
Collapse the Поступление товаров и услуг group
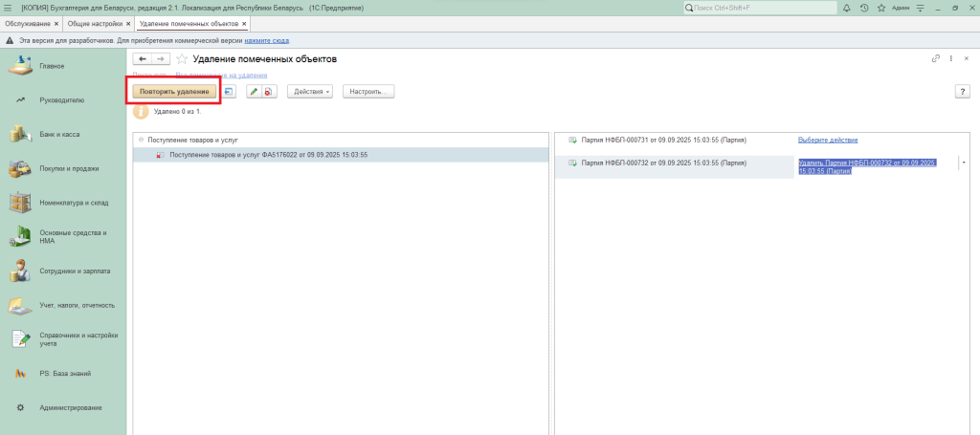(x=142, y=140)
